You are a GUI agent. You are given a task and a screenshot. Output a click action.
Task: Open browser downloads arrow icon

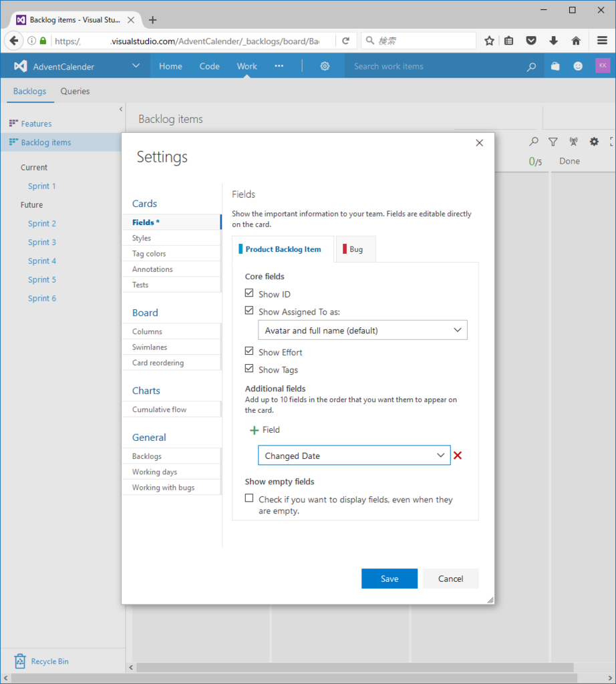(x=553, y=41)
